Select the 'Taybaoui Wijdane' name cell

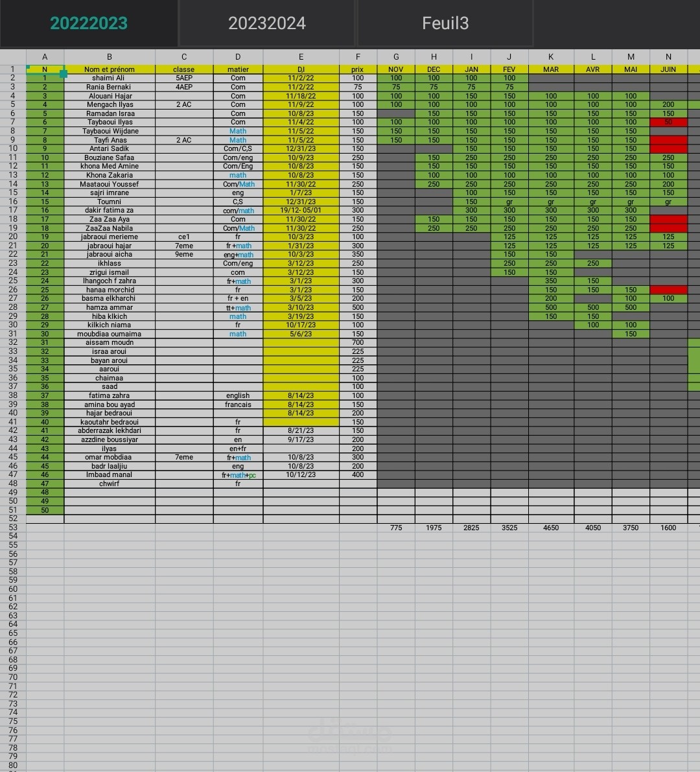(110, 131)
